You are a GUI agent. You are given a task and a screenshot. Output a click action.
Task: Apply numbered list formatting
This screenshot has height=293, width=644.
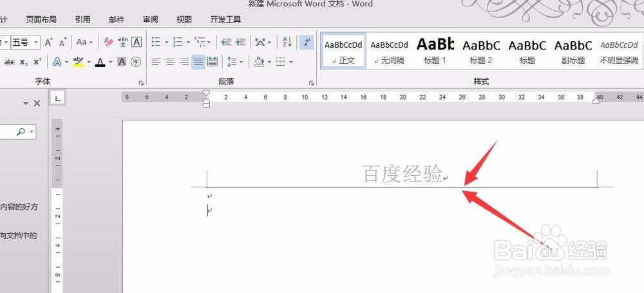click(178, 42)
